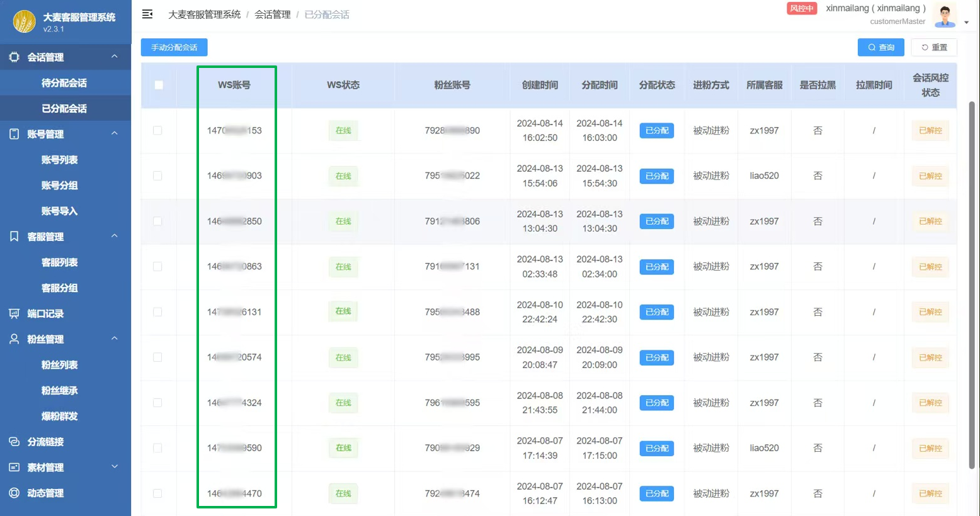Screen dimensions: 980x516
Task: Click the 素材管理 icon
Action: coord(14,468)
